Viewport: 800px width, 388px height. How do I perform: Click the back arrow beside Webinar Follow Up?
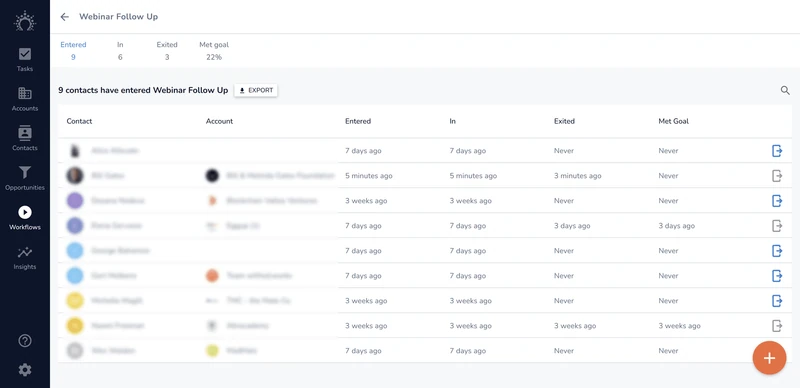[x=64, y=17]
